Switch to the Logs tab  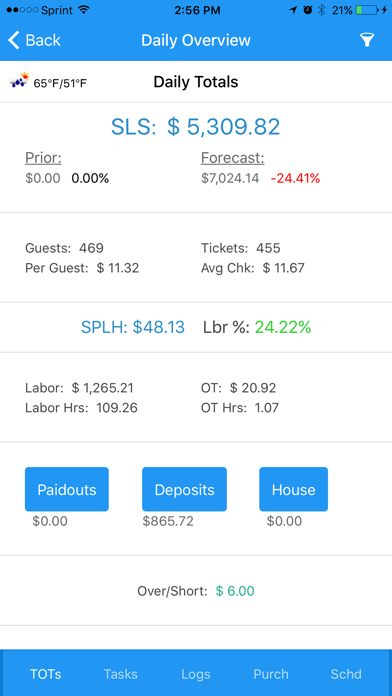tap(196, 674)
